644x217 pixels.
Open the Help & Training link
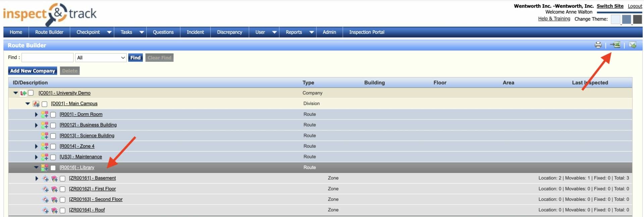[554, 19]
